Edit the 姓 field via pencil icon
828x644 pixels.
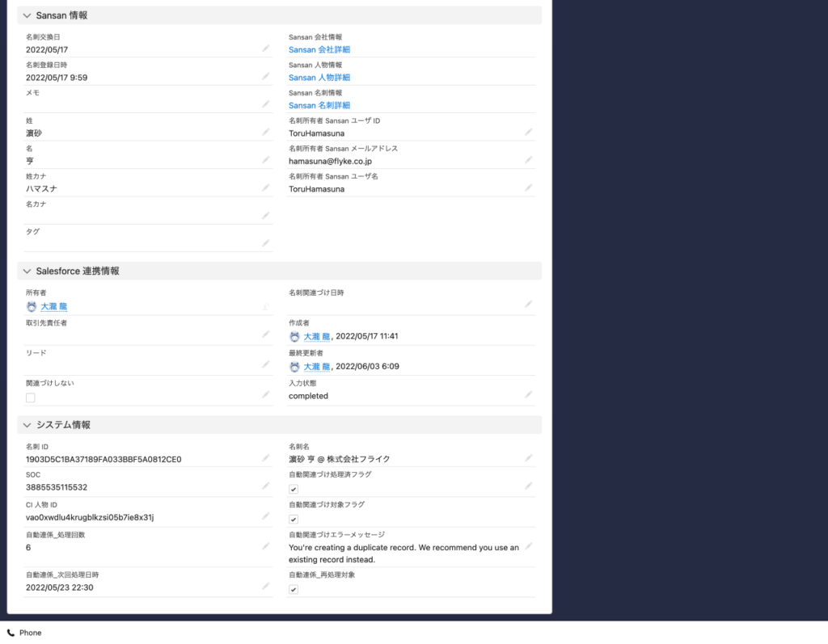pyautogui.click(x=265, y=132)
